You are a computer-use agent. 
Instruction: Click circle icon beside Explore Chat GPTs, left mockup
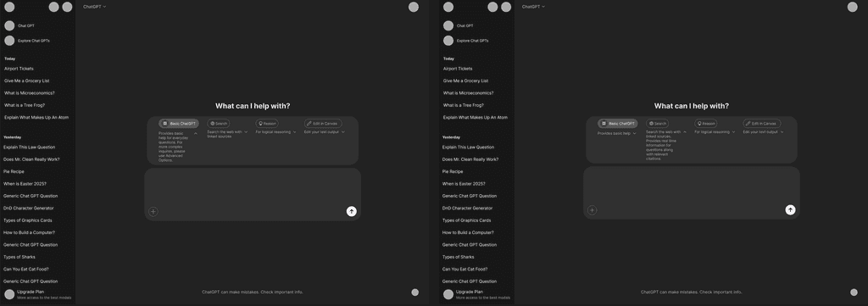[x=9, y=41]
